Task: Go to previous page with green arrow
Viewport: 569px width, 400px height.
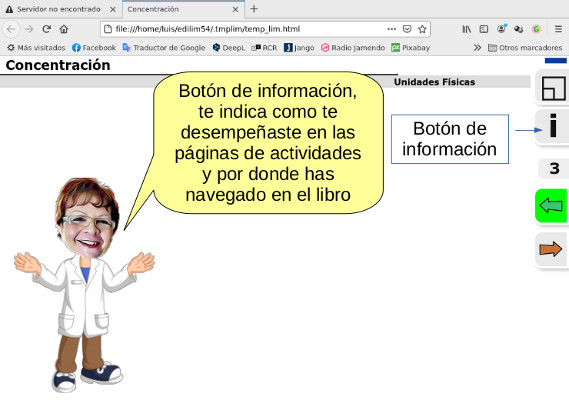Action: coord(551,205)
